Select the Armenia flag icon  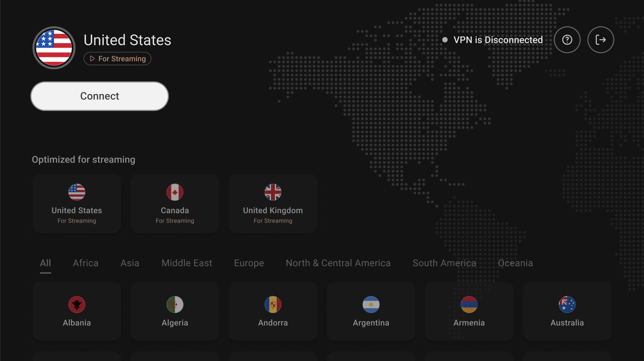point(469,304)
